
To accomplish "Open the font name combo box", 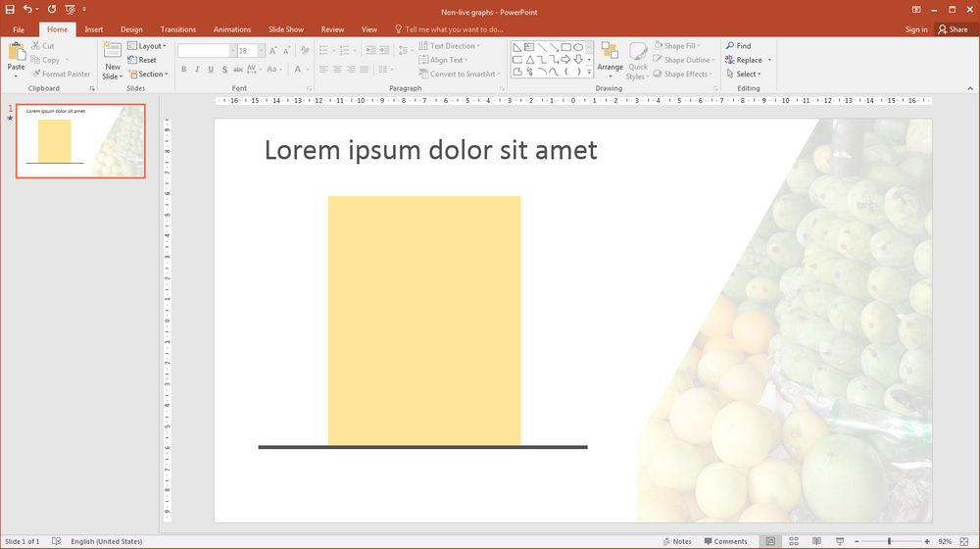I will point(207,51).
